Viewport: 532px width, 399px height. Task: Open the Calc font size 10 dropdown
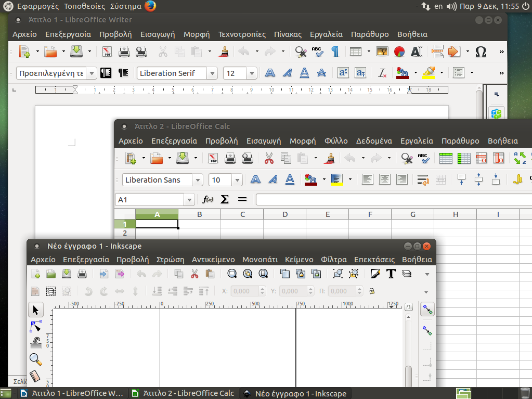[x=237, y=180]
